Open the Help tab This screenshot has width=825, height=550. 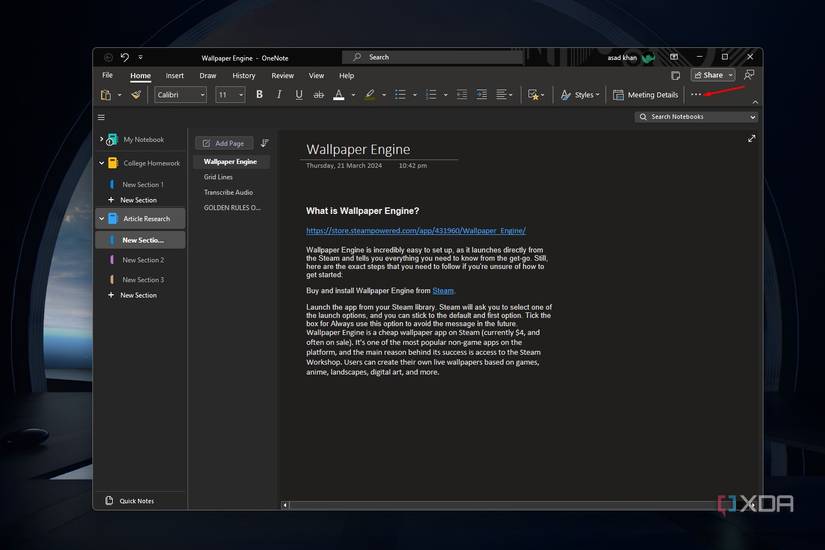point(346,75)
